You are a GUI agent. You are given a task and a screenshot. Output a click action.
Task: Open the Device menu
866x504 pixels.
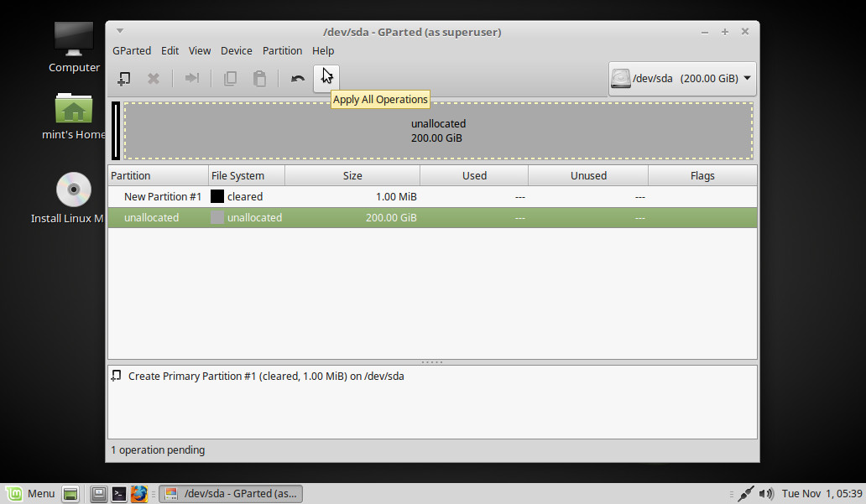236,50
